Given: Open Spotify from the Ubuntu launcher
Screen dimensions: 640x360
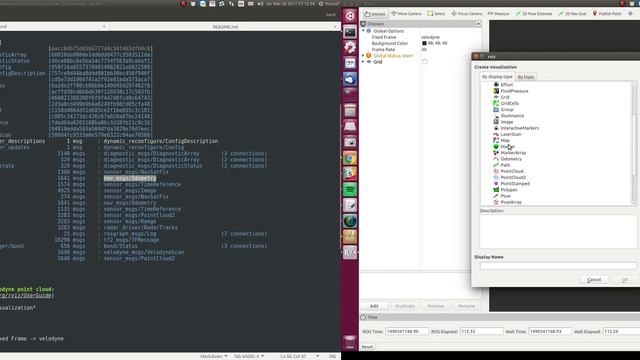Looking at the screenshot, I should coord(350,189).
